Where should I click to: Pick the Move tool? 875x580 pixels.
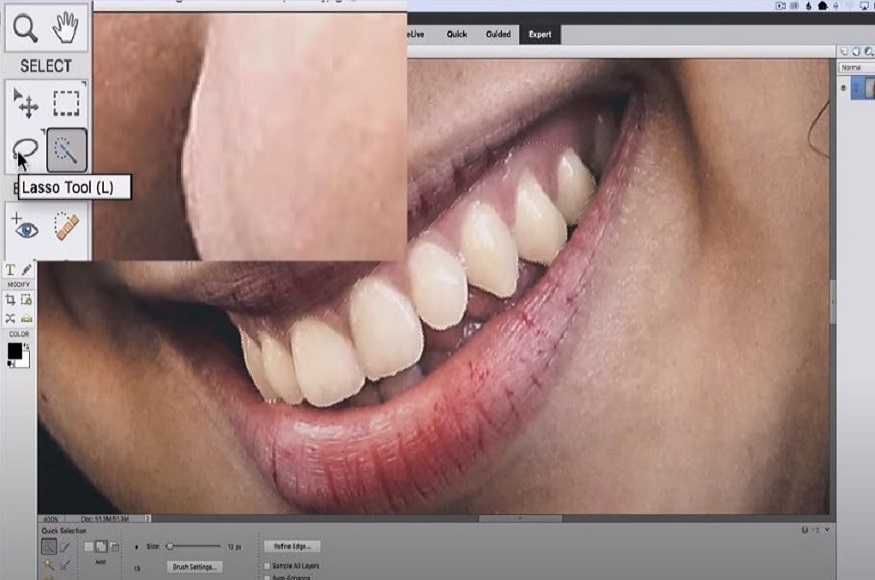[26, 103]
